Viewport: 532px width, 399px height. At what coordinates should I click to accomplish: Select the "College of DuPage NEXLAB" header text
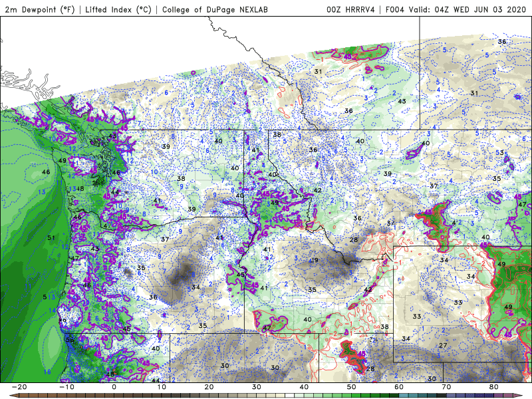click(x=215, y=9)
